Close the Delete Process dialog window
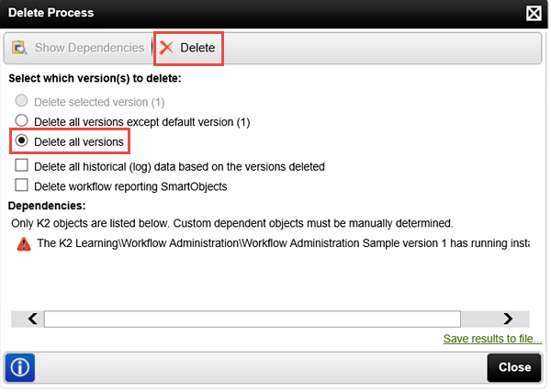This screenshot has height=392, width=551. click(x=534, y=14)
